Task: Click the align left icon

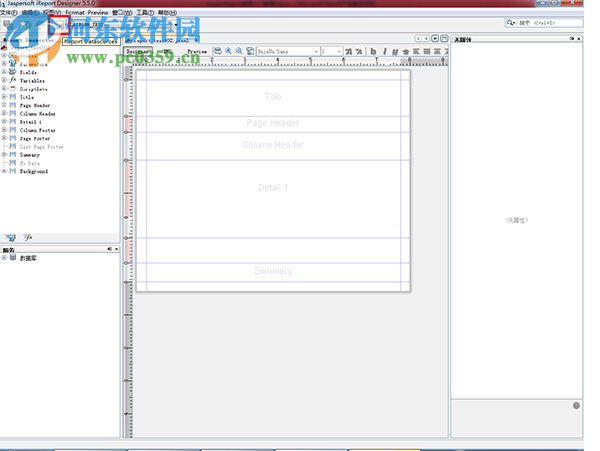Action: point(416,51)
